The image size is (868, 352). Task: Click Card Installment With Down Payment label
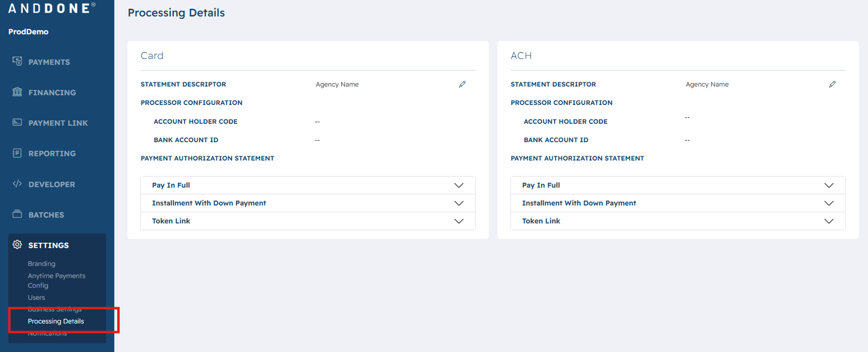[x=209, y=203]
